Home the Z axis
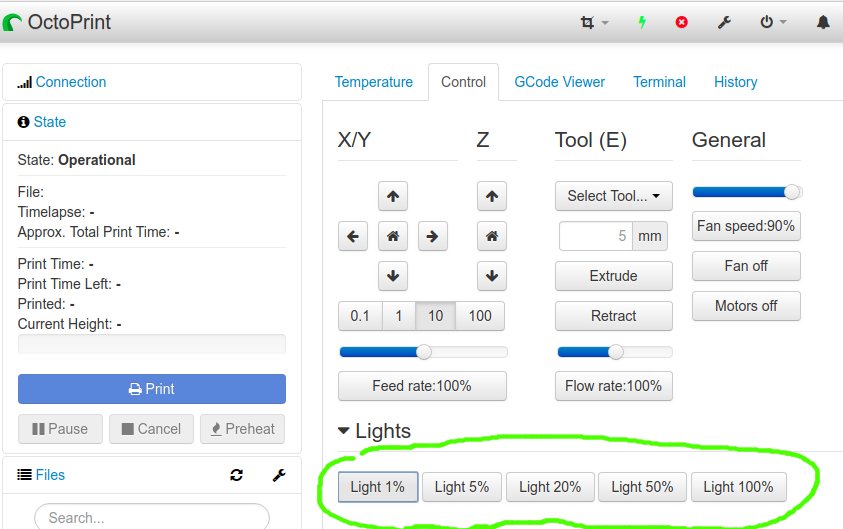The width and height of the screenshot is (843, 529). (492, 236)
